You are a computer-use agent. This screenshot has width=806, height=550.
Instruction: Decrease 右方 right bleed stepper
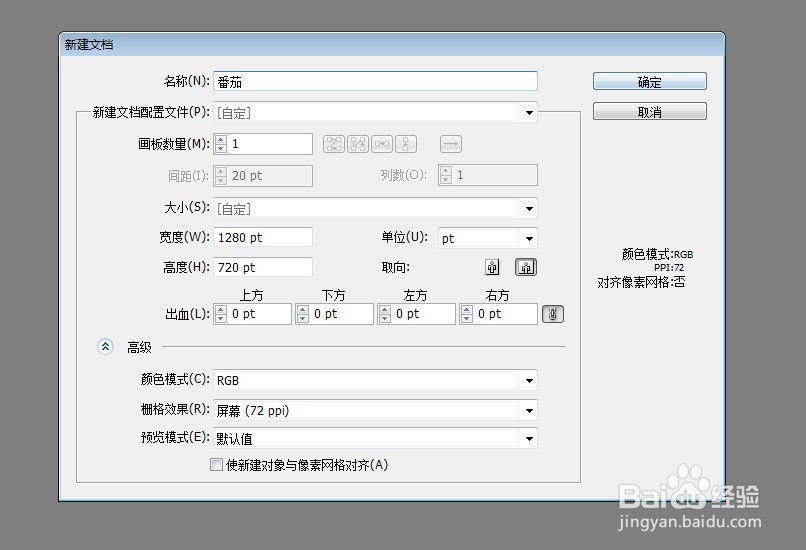(467, 319)
